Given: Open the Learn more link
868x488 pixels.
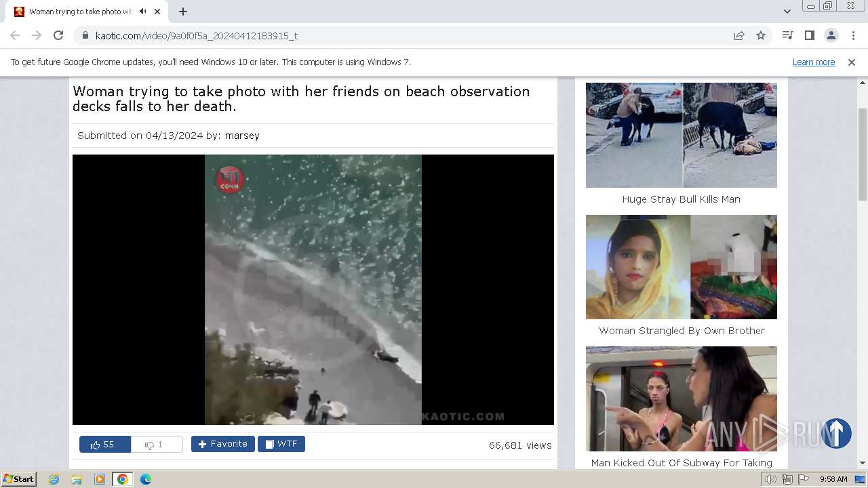Looking at the screenshot, I should [x=814, y=62].
